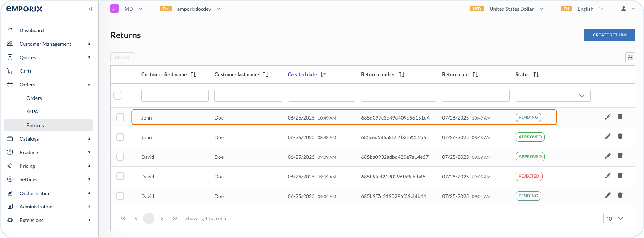The image size is (644, 238).
Task: Open SEPA under Orders in the sidebar
Action: pos(32,112)
